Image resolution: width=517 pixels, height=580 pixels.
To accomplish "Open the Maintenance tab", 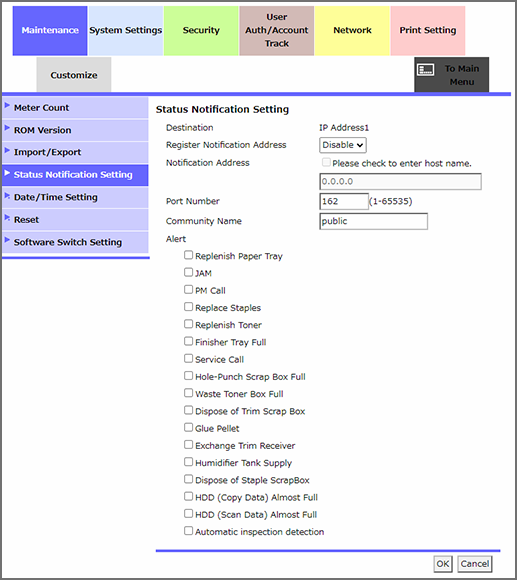I will point(50,31).
